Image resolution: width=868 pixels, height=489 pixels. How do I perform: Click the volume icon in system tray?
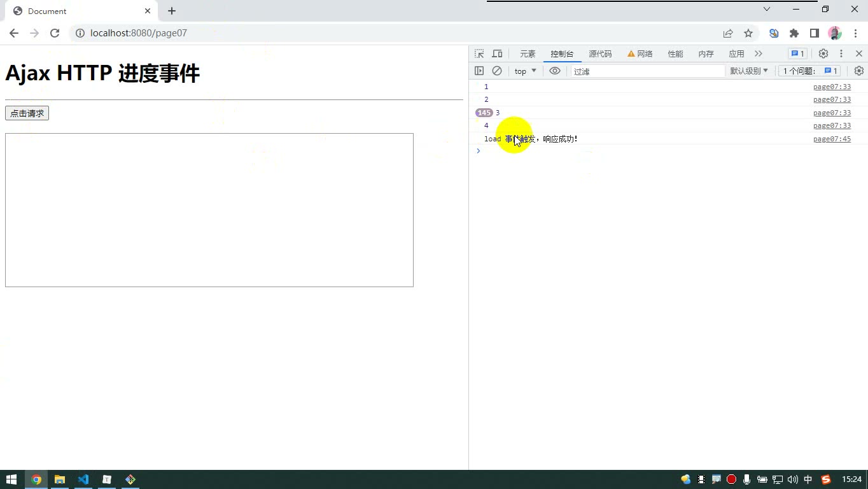(792, 479)
